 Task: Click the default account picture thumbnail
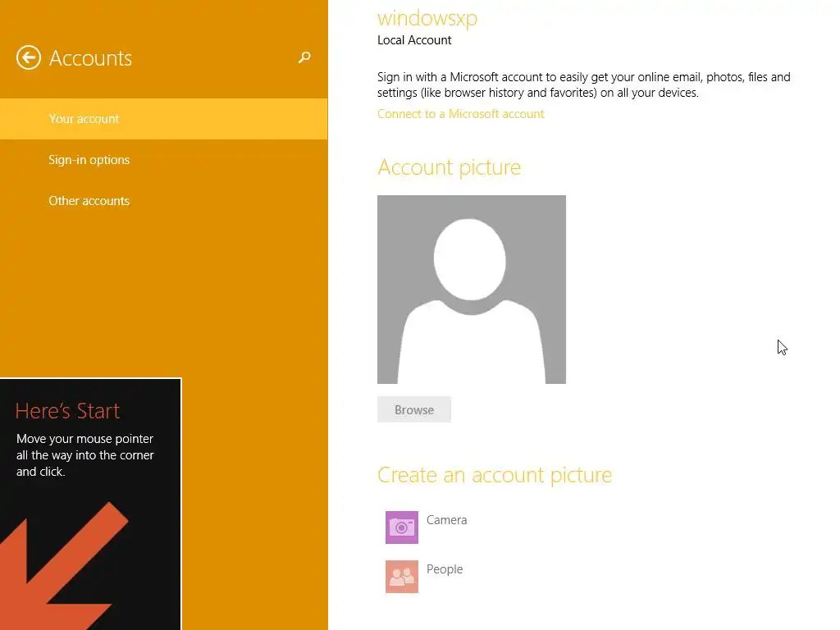pos(472,290)
